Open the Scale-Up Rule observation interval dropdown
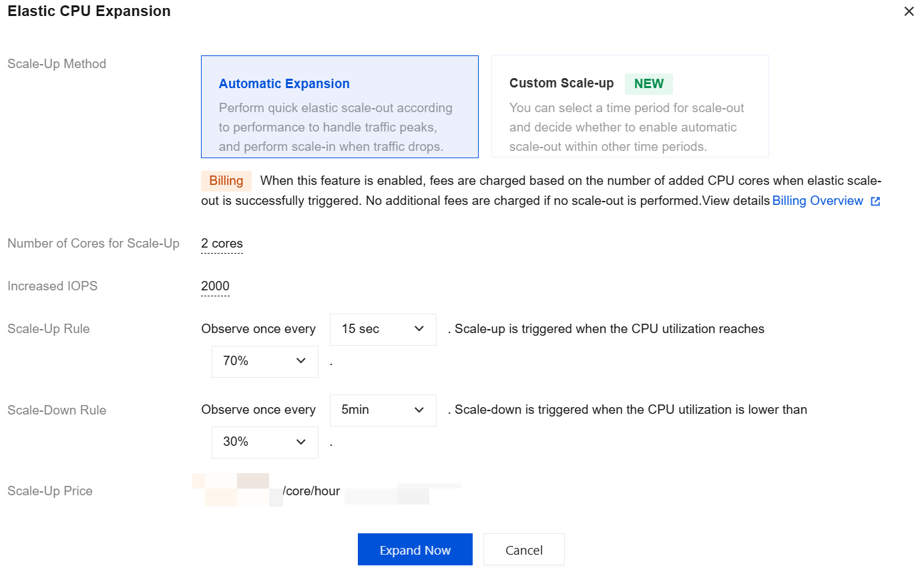Viewport: 924px width, 570px height. tap(383, 329)
